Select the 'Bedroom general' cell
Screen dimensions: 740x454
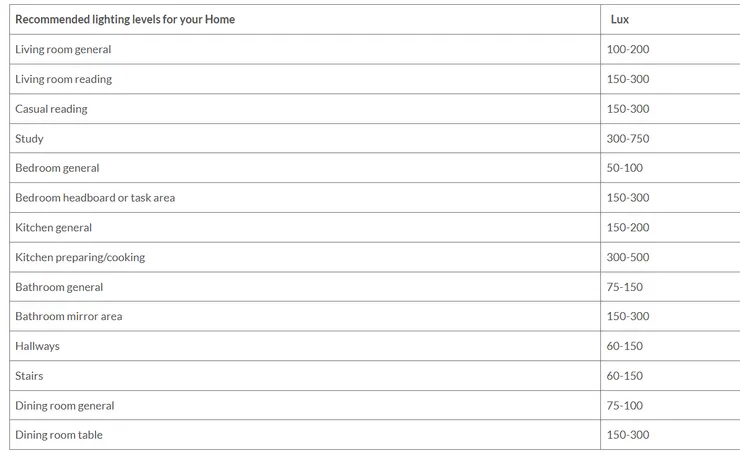[x=57, y=168]
